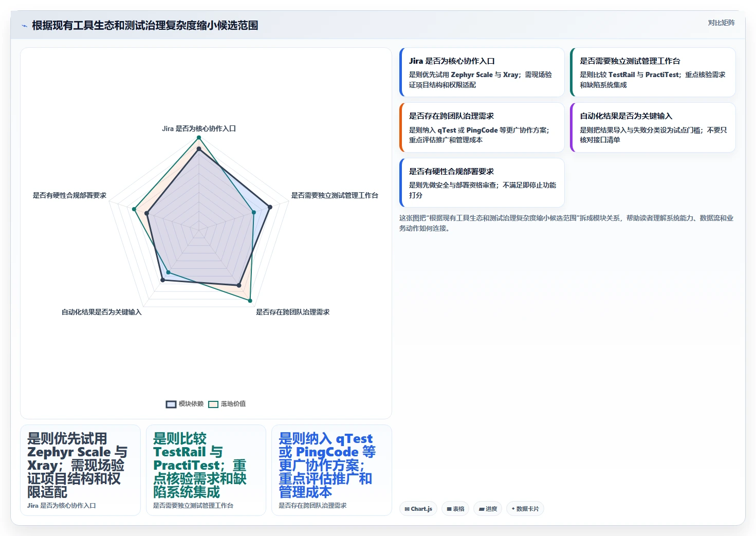
Task: Click the top green data point on radar
Action: click(199, 138)
